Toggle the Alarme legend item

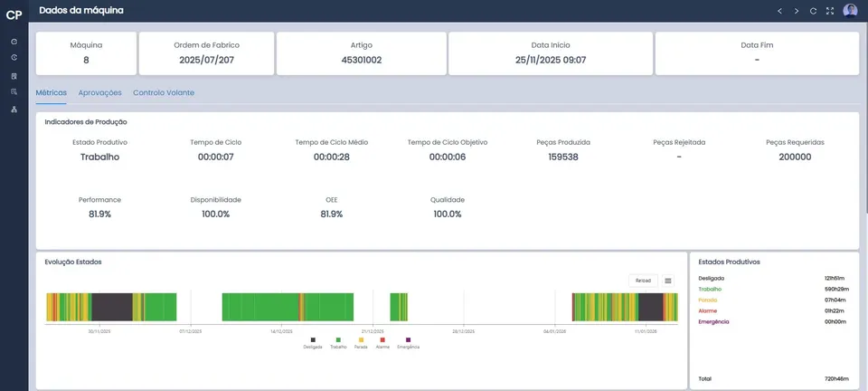click(x=382, y=343)
